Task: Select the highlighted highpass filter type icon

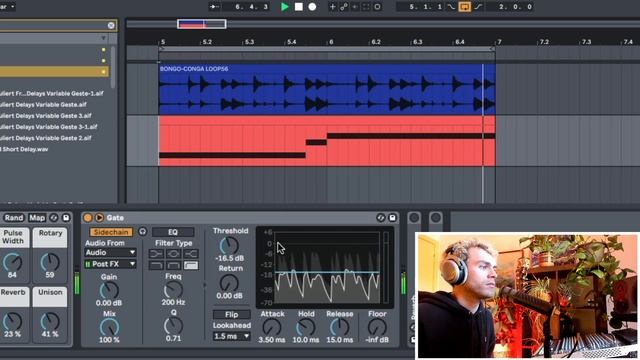Action: click(x=191, y=266)
